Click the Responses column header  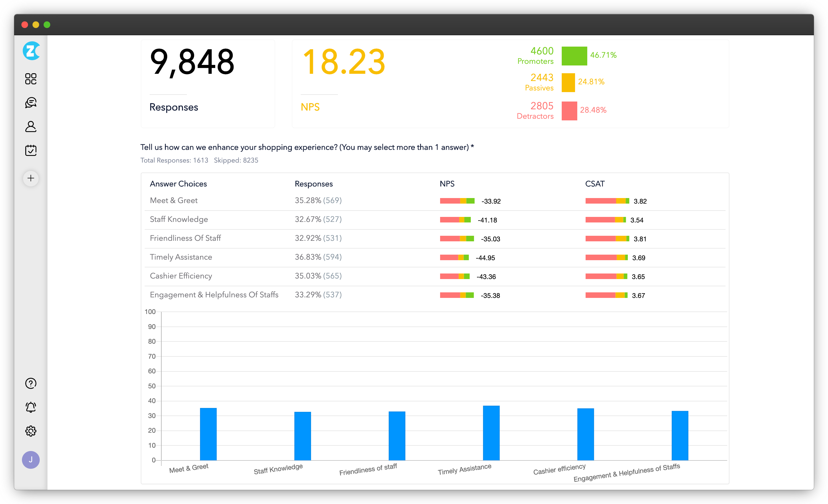tap(313, 184)
